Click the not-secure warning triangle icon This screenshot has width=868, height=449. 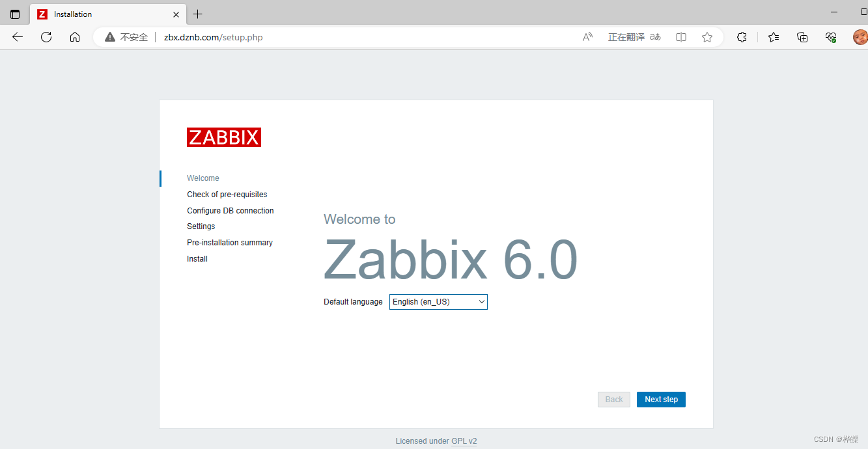point(110,37)
